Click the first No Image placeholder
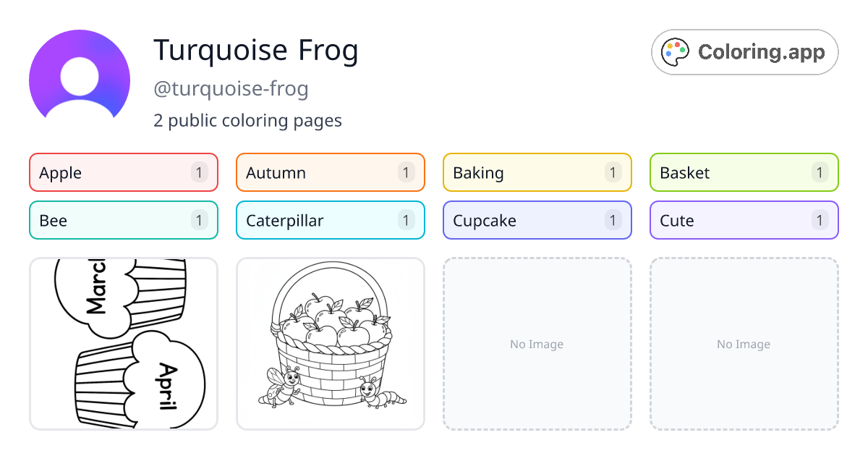 [537, 344]
